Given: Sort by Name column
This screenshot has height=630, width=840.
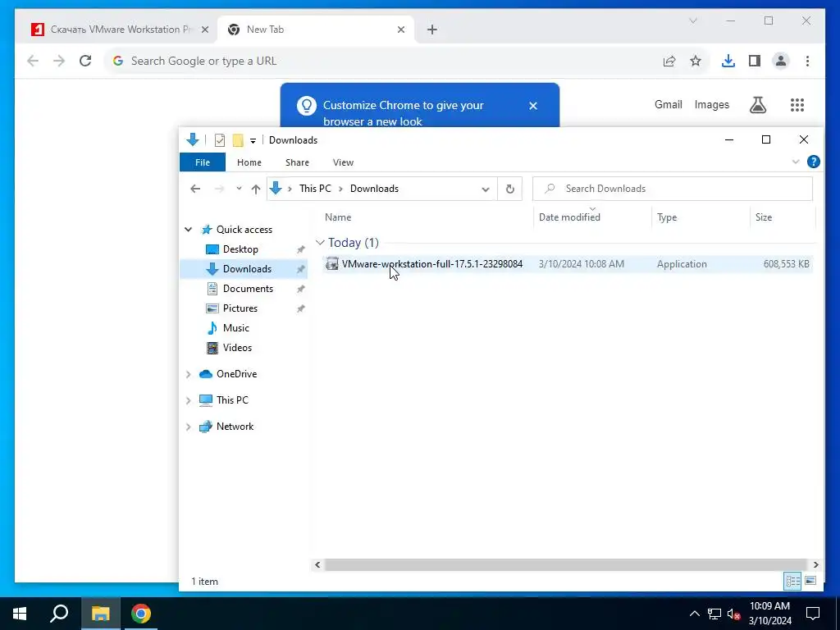Looking at the screenshot, I should click(x=337, y=217).
